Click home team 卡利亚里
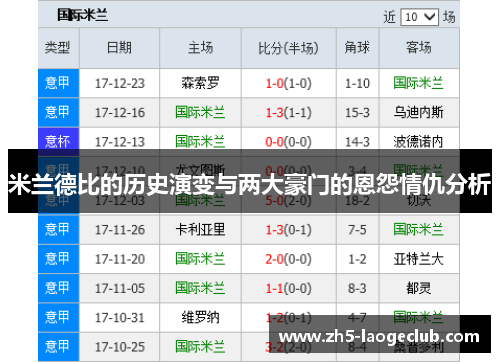The height and width of the screenshot is (362, 500). pos(200,230)
